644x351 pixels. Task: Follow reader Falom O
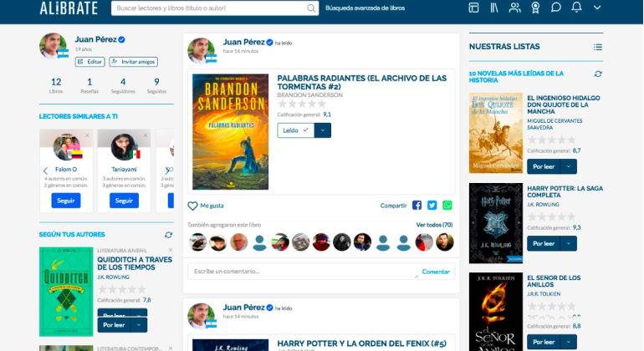click(x=66, y=201)
